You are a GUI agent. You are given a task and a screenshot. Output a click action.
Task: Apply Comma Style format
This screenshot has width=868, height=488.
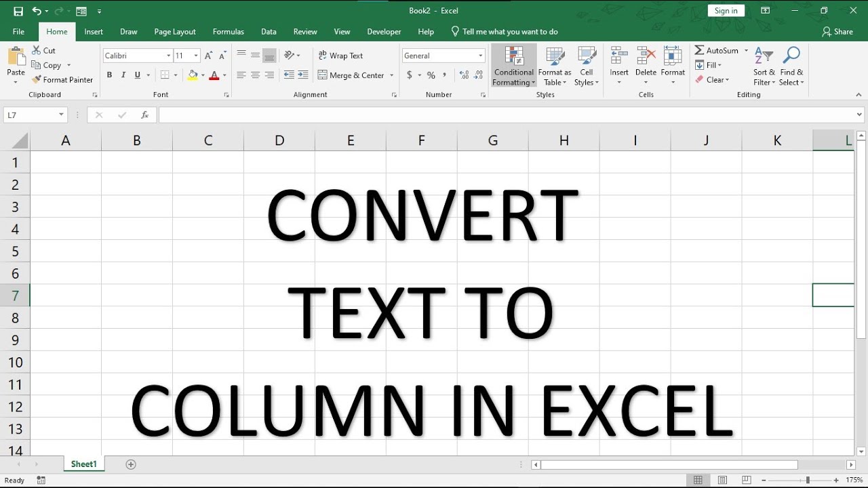point(445,75)
